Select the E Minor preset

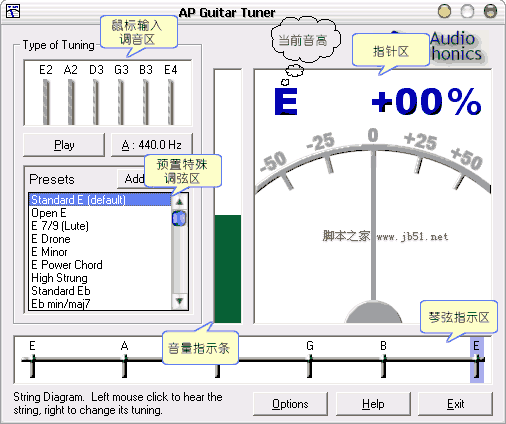click(x=100, y=252)
